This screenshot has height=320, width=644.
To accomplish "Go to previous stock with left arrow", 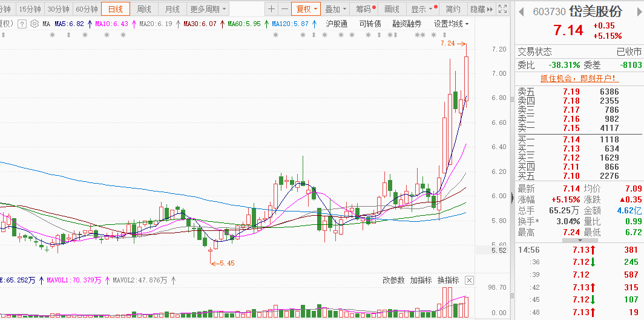I will (522, 12).
